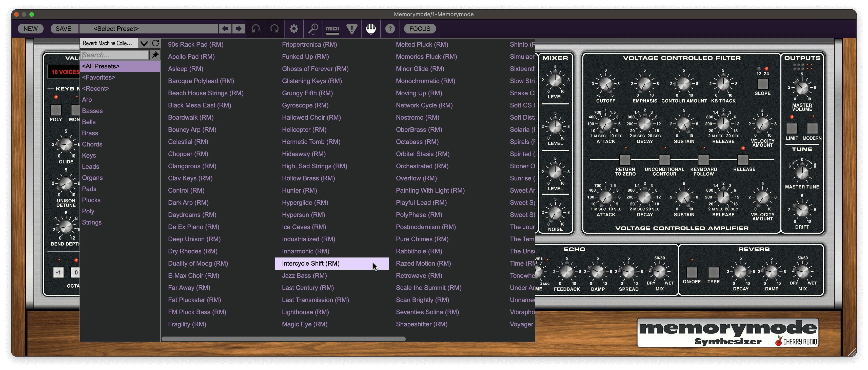Screen dimensions: 868x370
Task: Open the MIDI tab icon
Action: coord(332,29)
